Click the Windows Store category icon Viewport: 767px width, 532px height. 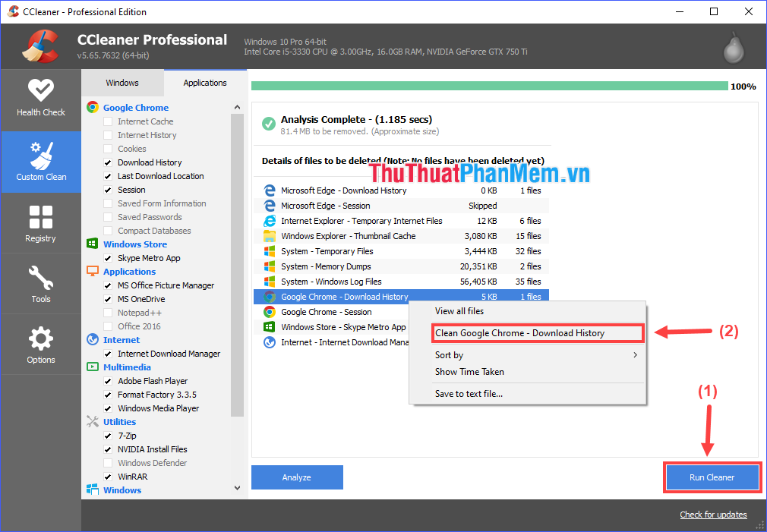[93, 244]
